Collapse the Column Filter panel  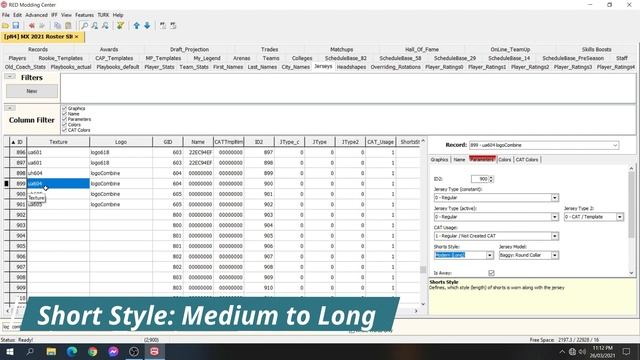10,108
